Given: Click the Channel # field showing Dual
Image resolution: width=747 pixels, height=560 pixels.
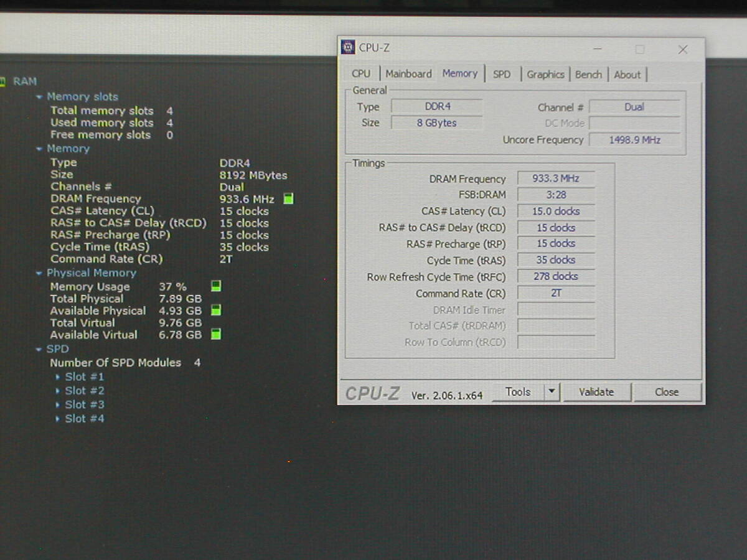Looking at the screenshot, I should pyautogui.click(x=634, y=107).
